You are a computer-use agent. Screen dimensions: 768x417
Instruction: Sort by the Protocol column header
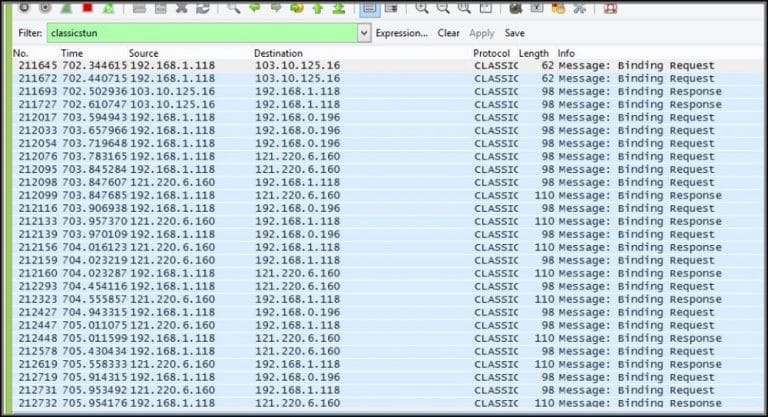point(490,52)
